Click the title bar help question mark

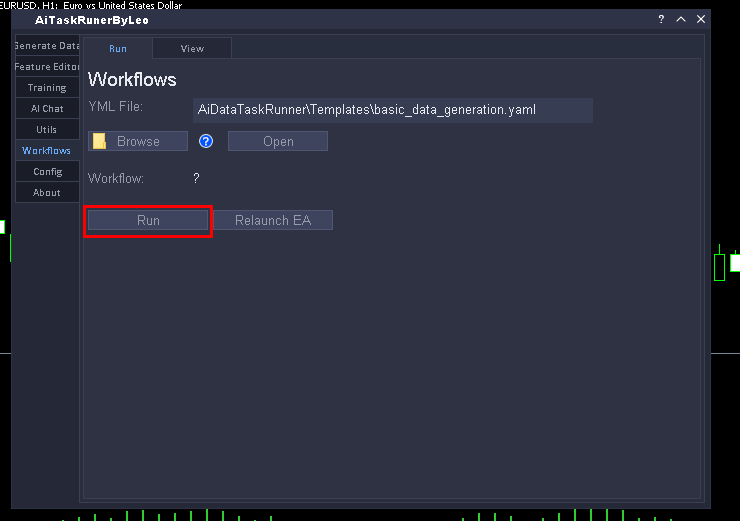(661, 19)
